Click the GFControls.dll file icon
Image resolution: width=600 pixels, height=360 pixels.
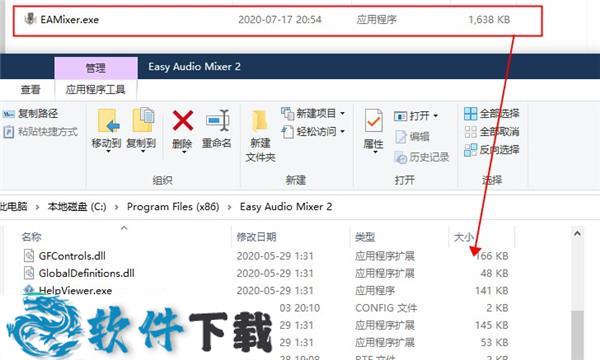pos(29,256)
